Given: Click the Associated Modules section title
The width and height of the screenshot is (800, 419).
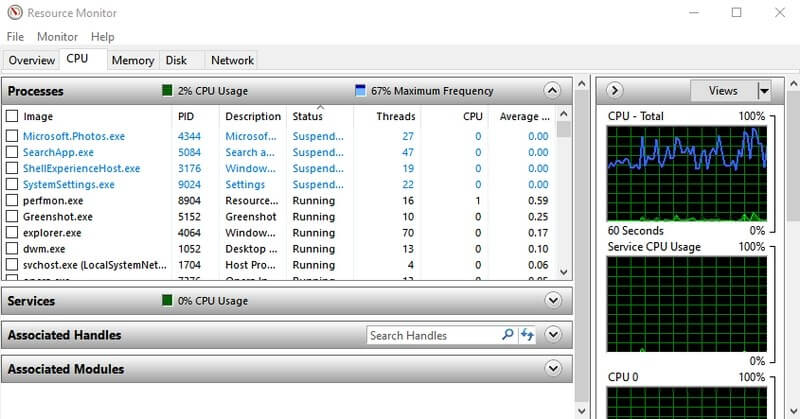Looking at the screenshot, I should [66, 368].
